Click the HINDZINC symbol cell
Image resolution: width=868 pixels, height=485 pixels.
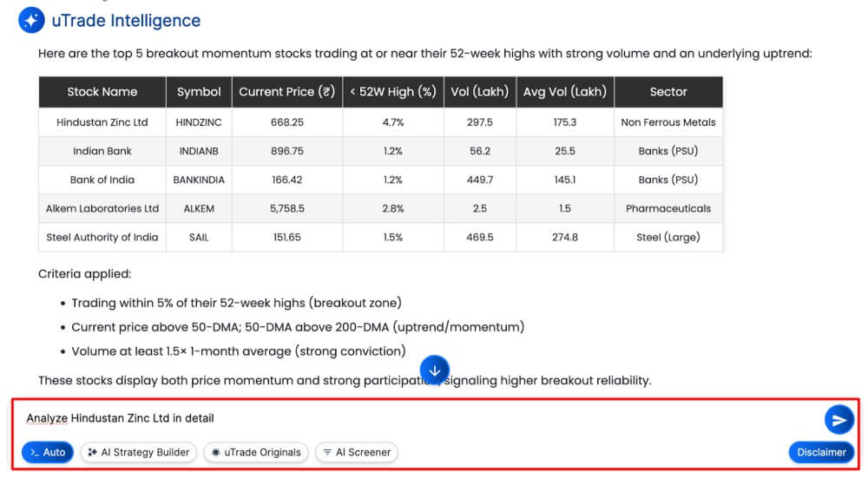coord(199,122)
